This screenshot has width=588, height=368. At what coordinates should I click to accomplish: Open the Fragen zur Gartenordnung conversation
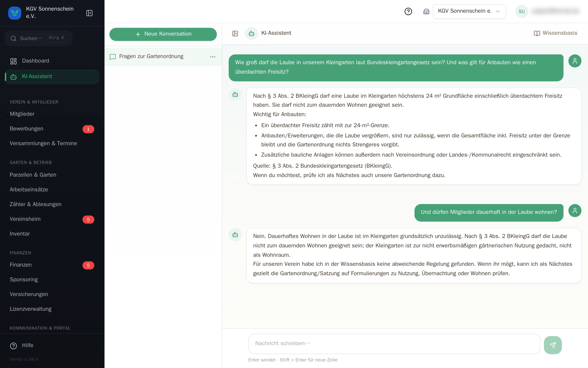click(163, 56)
